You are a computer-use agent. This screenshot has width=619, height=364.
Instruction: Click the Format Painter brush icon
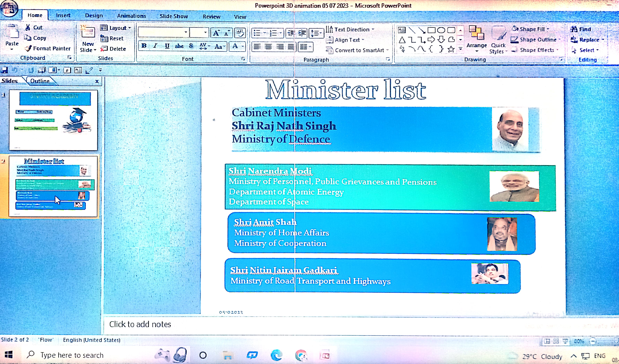[28, 48]
